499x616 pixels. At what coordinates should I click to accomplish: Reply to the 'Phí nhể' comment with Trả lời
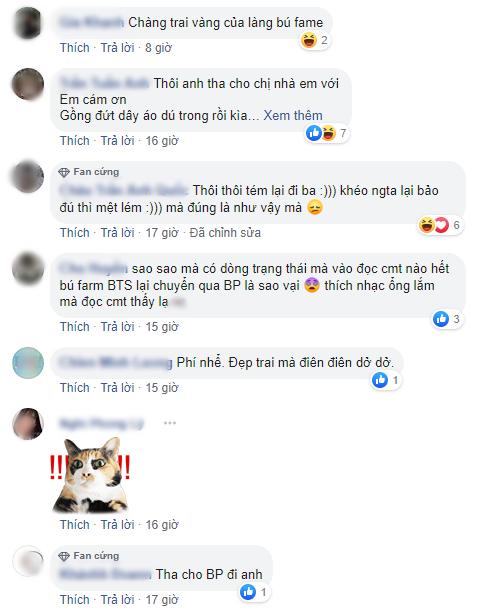(x=117, y=388)
